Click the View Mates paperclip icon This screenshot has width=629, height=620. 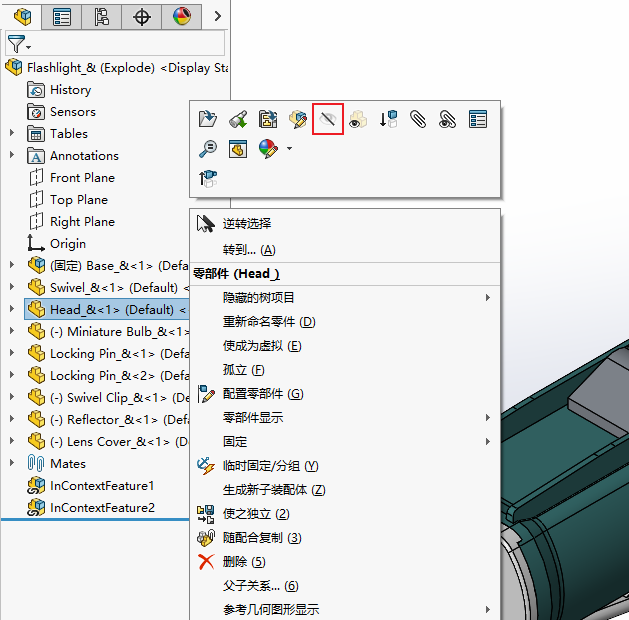(x=418, y=120)
